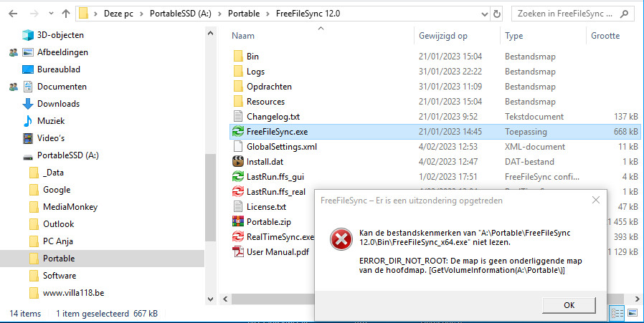Sort by Grootte column header
Viewport: 644px width, 323px height.
[605, 36]
